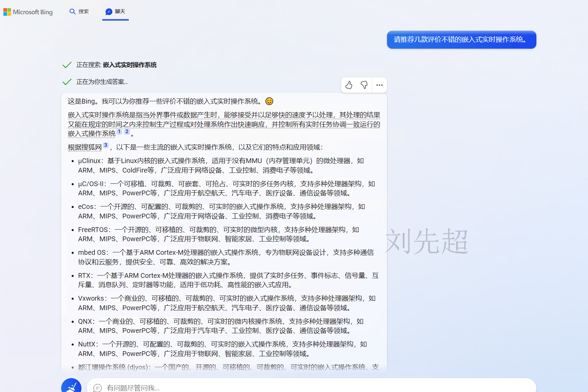Screen dimensions: 588x392
Task: Click the eCos list item
Action: pos(221,211)
